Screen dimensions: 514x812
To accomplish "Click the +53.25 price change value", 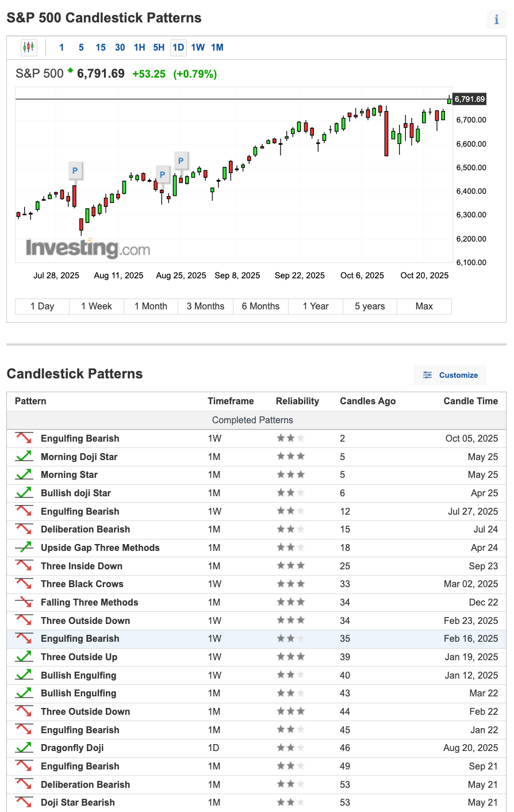I will coord(149,74).
